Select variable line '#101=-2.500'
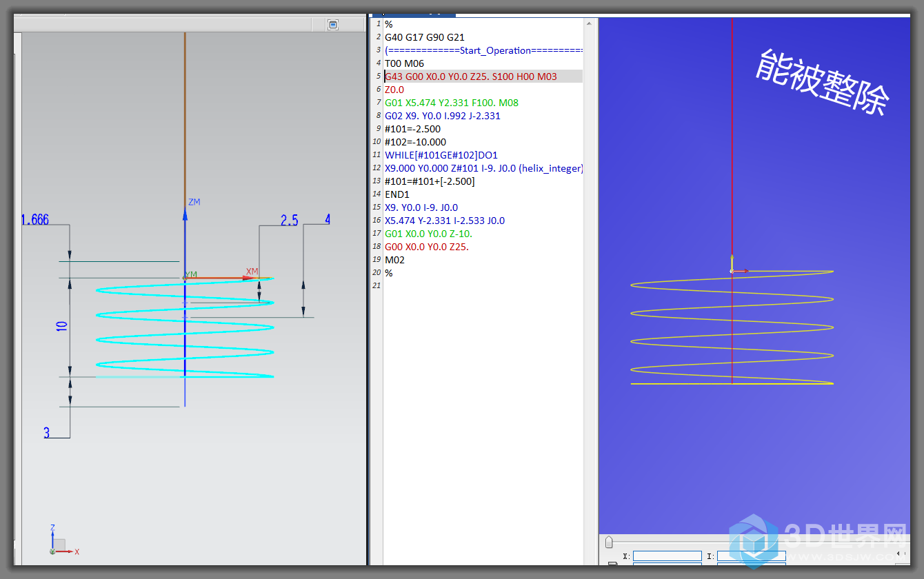The height and width of the screenshot is (579, 924). pyautogui.click(x=412, y=129)
